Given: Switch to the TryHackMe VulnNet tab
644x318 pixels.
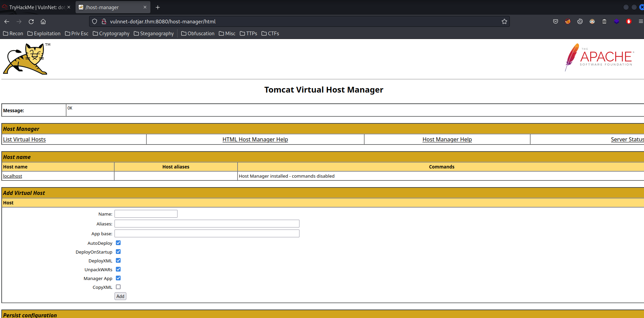Looking at the screenshot, I should (x=37, y=7).
